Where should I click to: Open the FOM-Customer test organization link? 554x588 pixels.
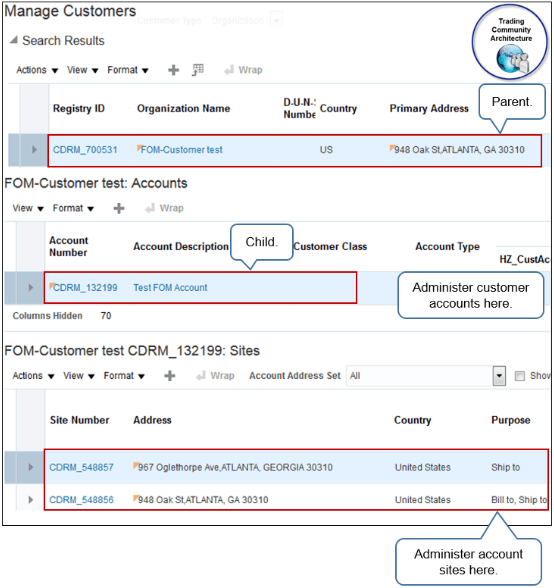point(182,150)
